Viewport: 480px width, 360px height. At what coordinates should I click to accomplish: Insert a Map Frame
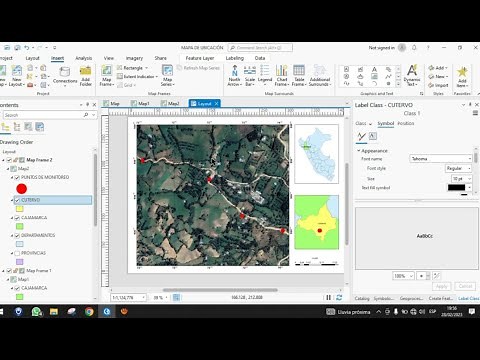107,75
